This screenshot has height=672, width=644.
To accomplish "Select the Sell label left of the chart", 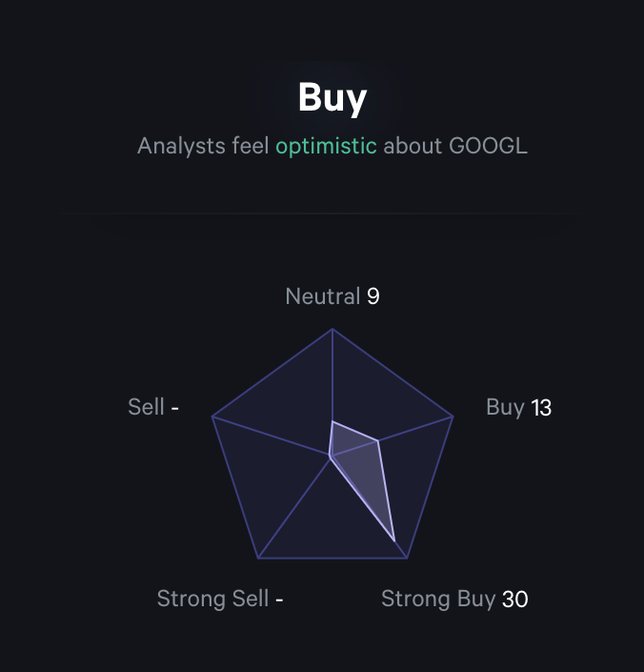I will [x=146, y=407].
